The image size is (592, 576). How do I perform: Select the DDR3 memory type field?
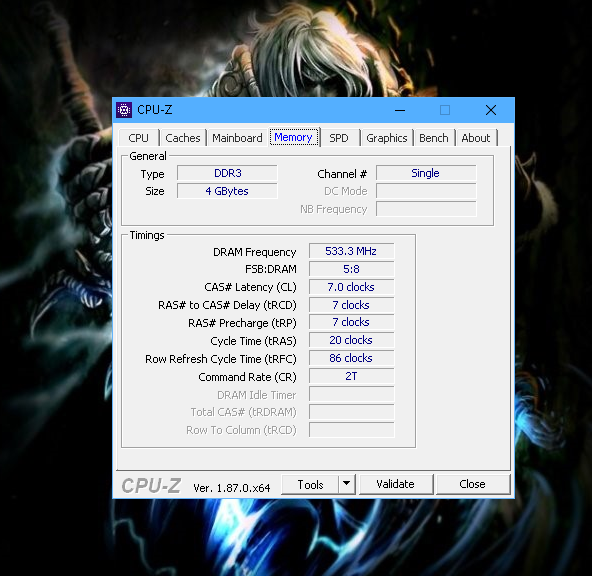pos(227,173)
